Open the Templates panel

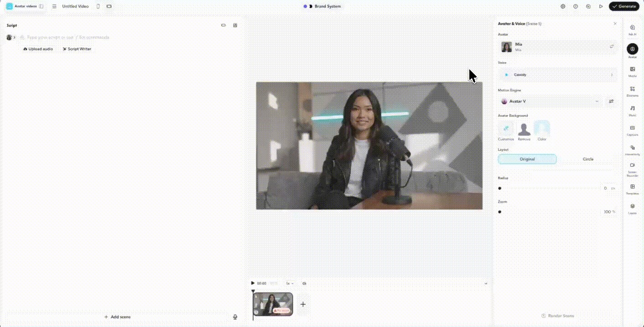(x=632, y=188)
